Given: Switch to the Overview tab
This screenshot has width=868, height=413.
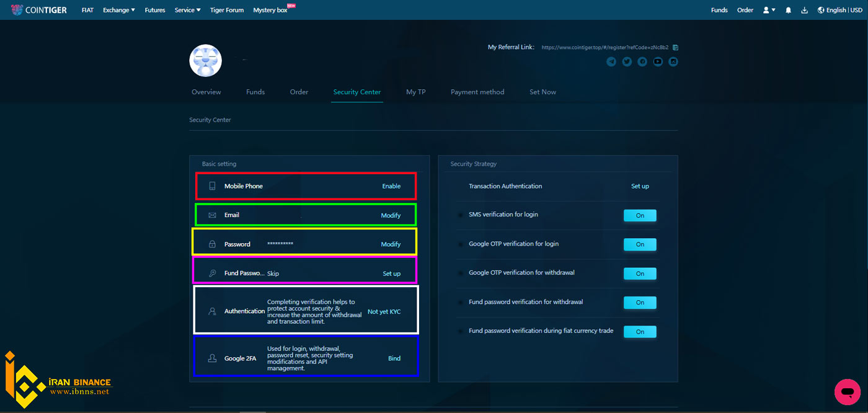Looking at the screenshot, I should (206, 92).
